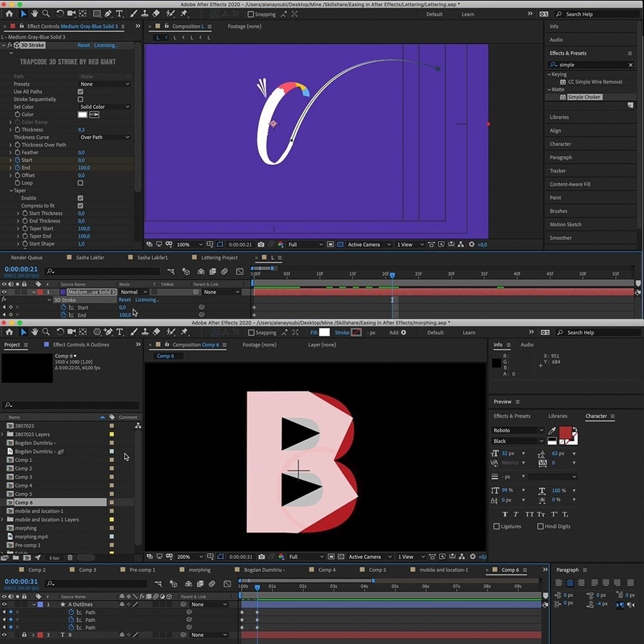The image size is (644, 644).
Task: Delete selected project item with trash icon
Action: pos(70,557)
